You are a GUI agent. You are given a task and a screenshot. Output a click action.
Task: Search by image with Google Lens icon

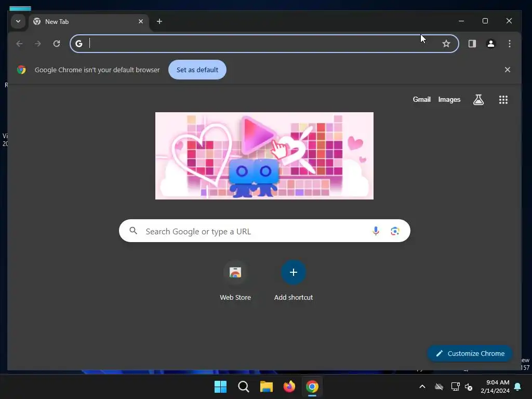point(395,231)
